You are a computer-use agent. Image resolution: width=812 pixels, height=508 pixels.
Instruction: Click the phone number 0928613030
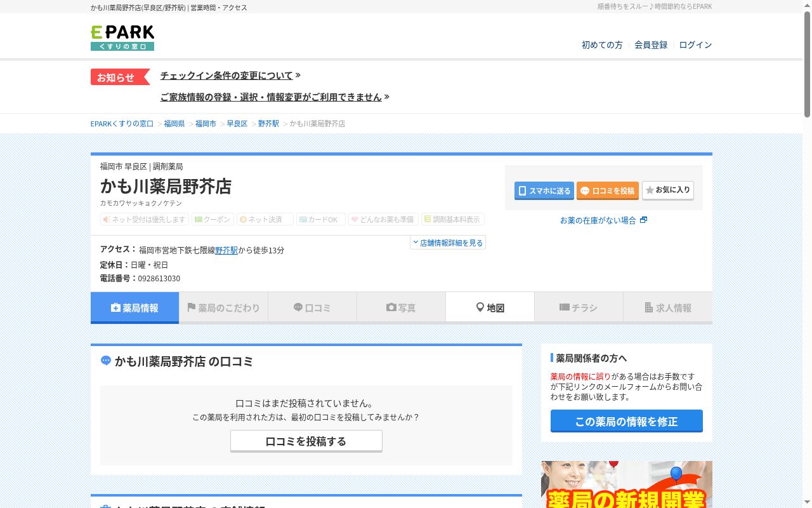tap(159, 279)
